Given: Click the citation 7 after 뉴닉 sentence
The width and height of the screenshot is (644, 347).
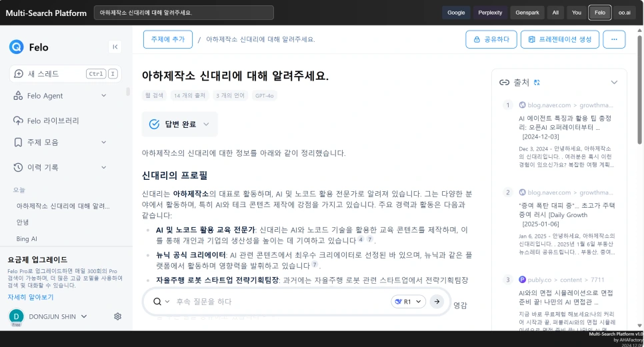Looking at the screenshot, I should click(x=315, y=264).
